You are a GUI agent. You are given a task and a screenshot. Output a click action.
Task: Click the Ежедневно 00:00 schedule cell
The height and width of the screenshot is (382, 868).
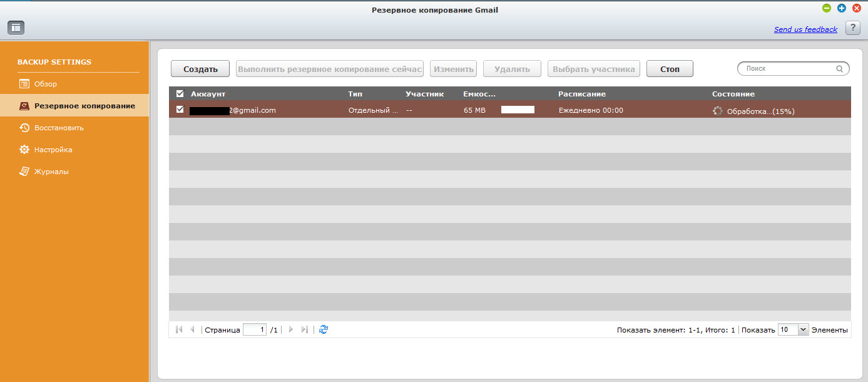[591, 110]
